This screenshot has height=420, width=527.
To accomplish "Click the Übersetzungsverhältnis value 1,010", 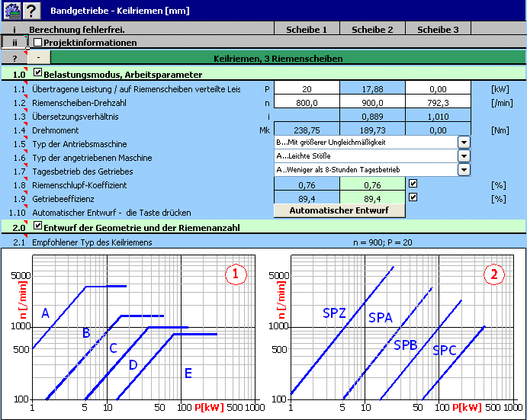I will coord(438,117).
